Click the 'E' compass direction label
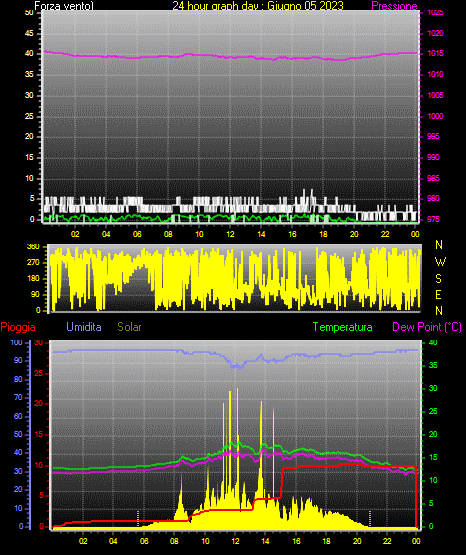The height and width of the screenshot is (555, 466). (438, 295)
